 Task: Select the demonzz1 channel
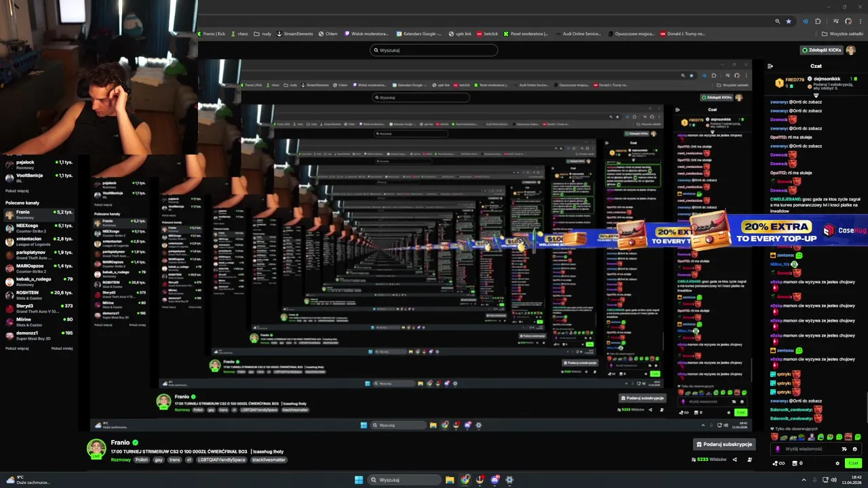(x=39, y=335)
